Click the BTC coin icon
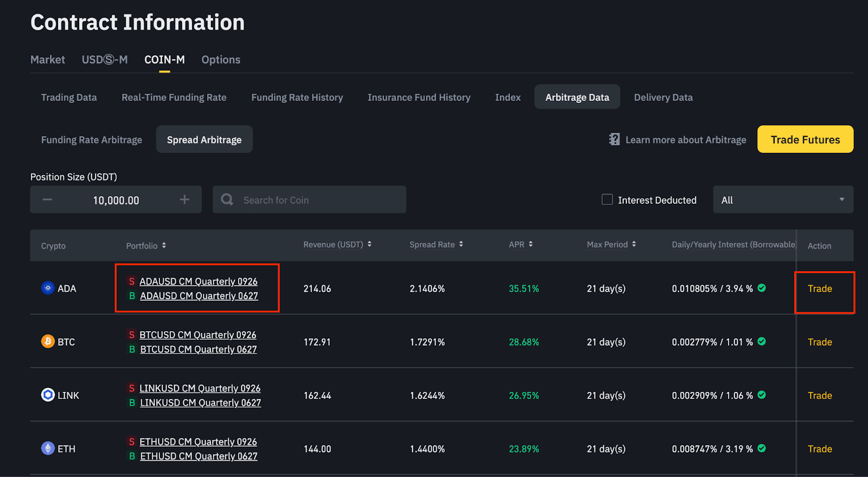This screenshot has width=868, height=477. (x=48, y=341)
